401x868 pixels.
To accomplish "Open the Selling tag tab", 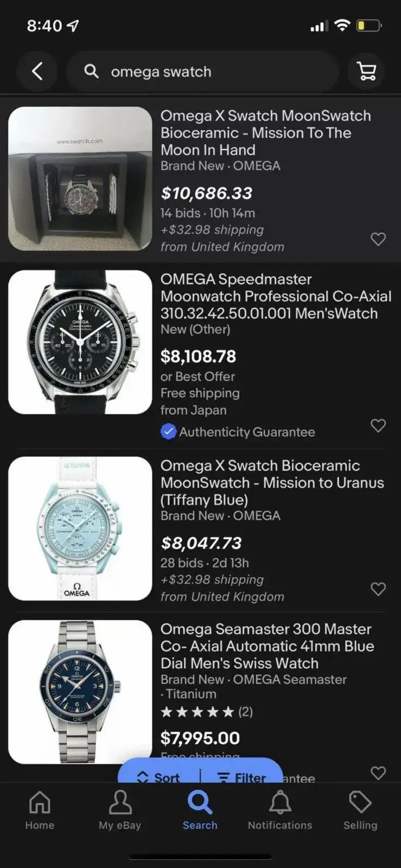I will click(x=360, y=809).
